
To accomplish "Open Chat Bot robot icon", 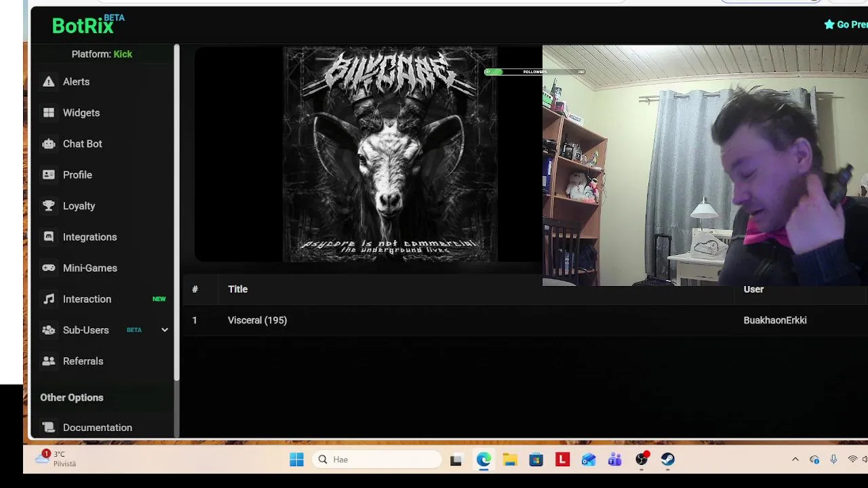I will click(48, 144).
